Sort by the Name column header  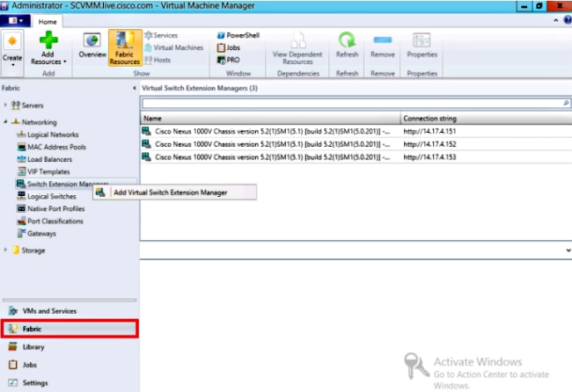pyautogui.click(x=270, y=119)
